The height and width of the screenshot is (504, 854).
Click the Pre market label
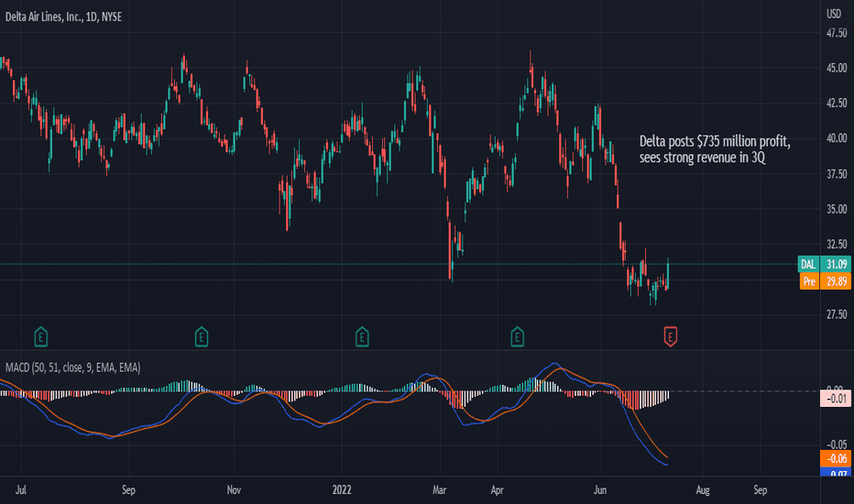[809, 281]
